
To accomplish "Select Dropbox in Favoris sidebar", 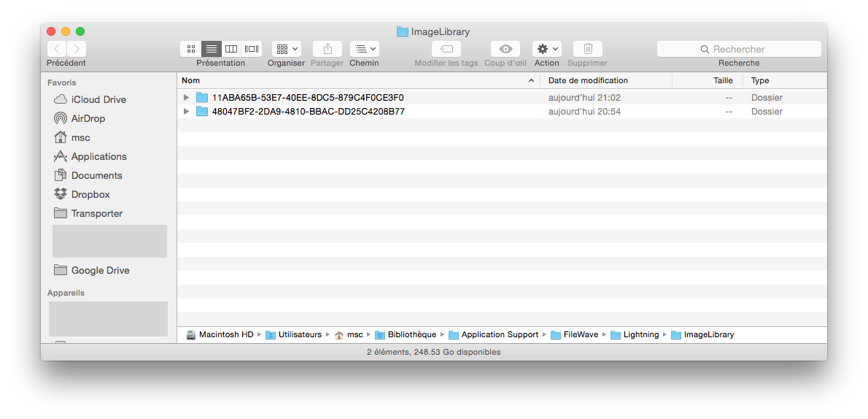I will coord(90,194).
